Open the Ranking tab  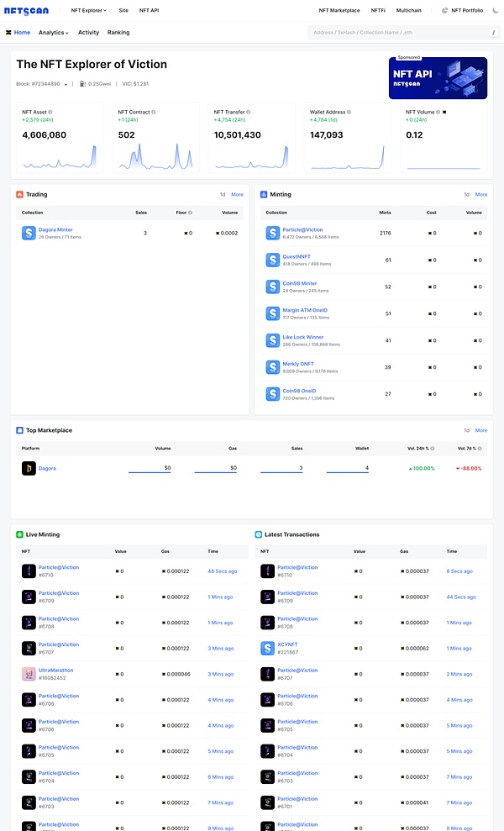tap(118, 33)
